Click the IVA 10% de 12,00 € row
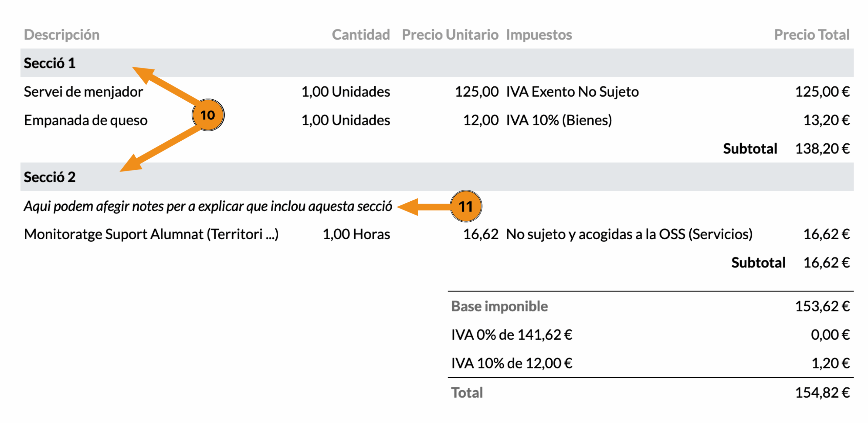Screen dimensions: 868x423 tap(512, 363)
